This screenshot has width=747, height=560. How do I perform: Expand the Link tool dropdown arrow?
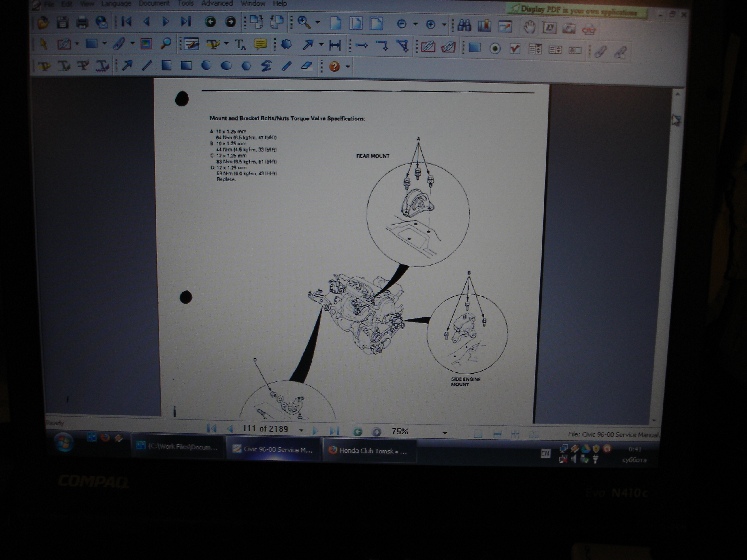point(77,43)
